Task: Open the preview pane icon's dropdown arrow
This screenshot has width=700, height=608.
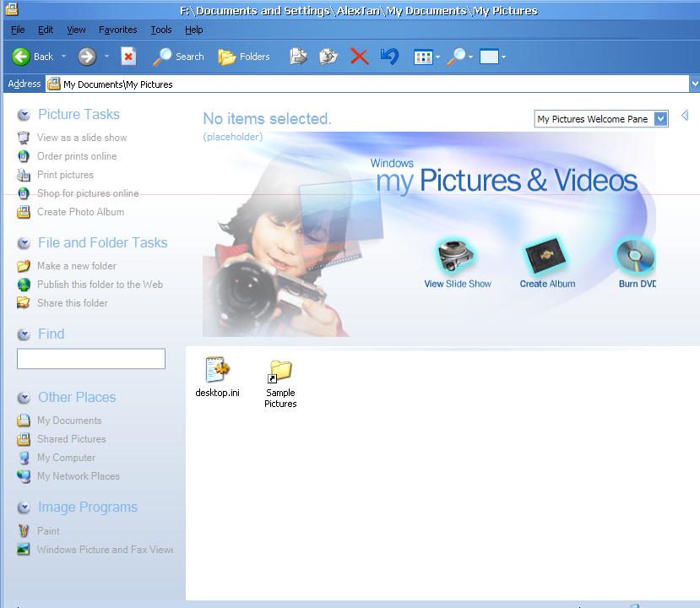Action: coord(503,57)
